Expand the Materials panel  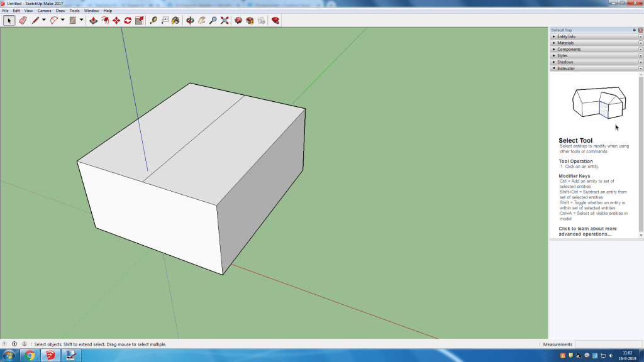566,43
